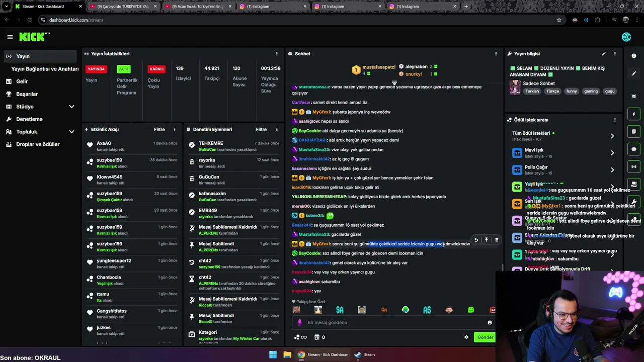The width and height of the screenshot is (644, 362).
Task: Click the pencil icon in right sidebar
Action: 634,73
